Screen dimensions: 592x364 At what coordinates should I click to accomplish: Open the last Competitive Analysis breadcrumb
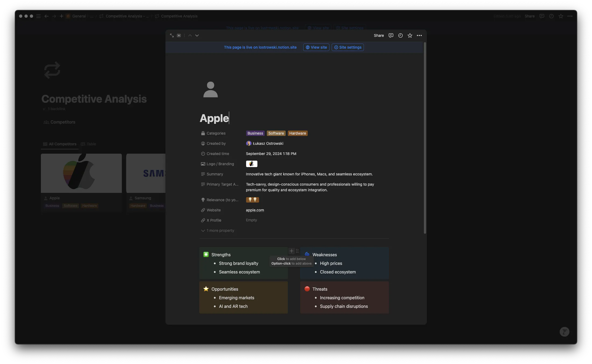coord(176,16)
